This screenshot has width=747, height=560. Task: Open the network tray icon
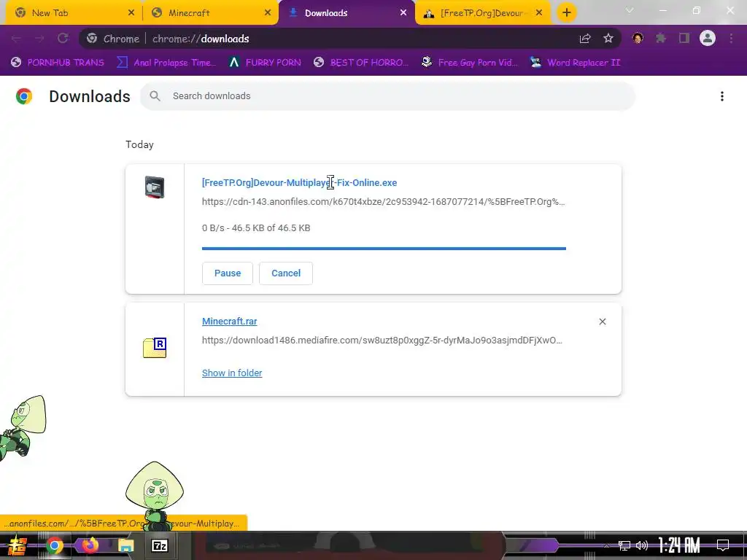click(x=624, y=545)
